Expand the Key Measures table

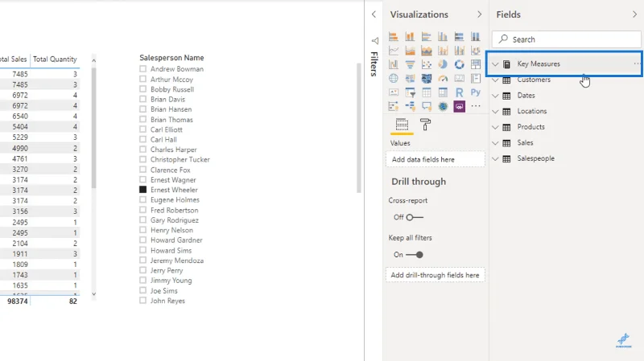495,64
